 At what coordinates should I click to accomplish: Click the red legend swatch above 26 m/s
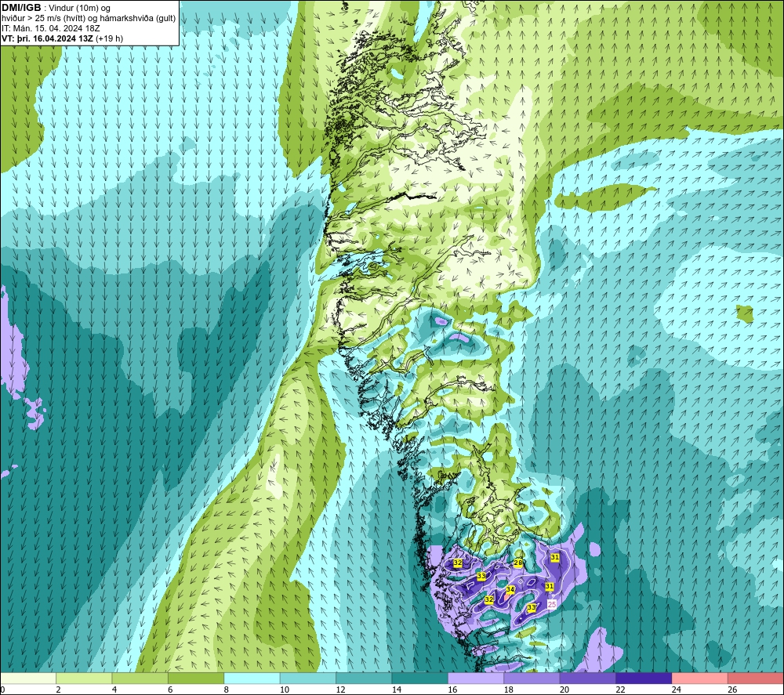pos(756,679)
